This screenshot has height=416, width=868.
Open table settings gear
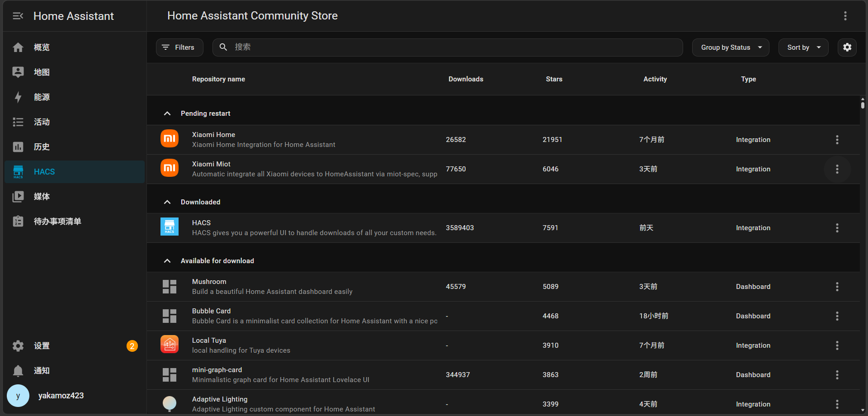tap(847, 47)
